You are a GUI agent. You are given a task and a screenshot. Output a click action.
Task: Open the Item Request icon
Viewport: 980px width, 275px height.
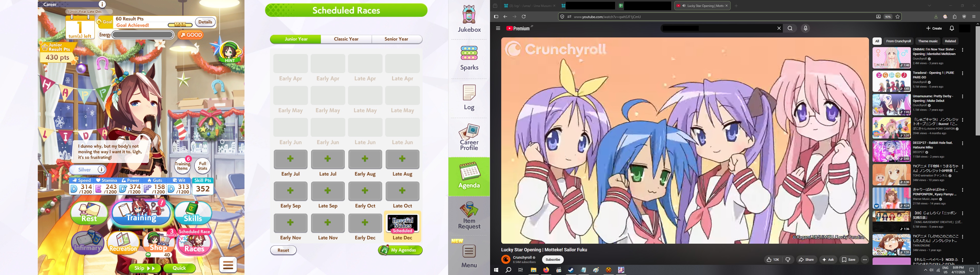click(x=469, y=215)
